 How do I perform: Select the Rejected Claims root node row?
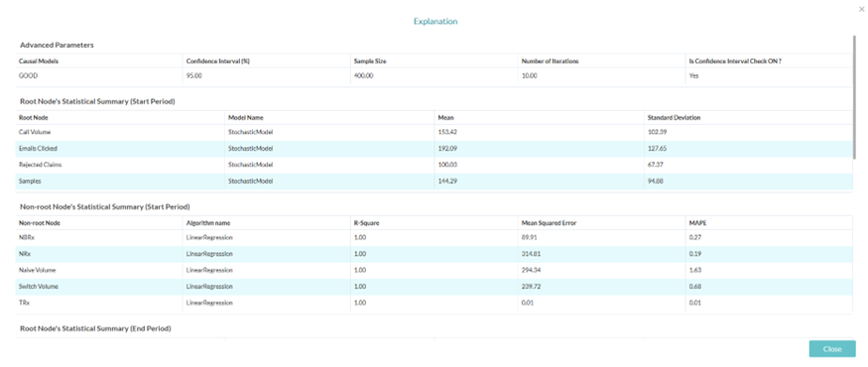click(x=434, y=165)
